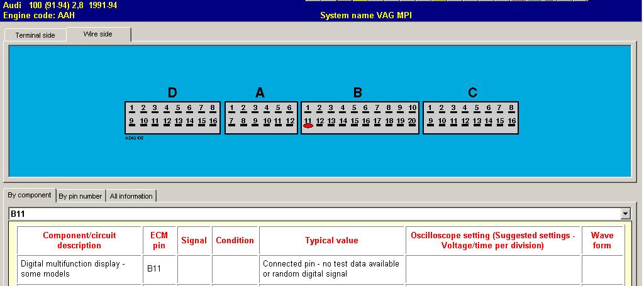Click pin 8 on connector C

511,109
